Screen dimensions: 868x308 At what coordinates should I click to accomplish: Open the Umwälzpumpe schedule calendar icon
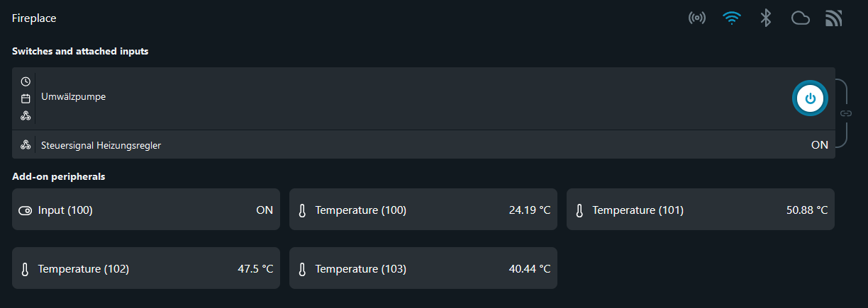pyautogui.click(x=26, y=98)
